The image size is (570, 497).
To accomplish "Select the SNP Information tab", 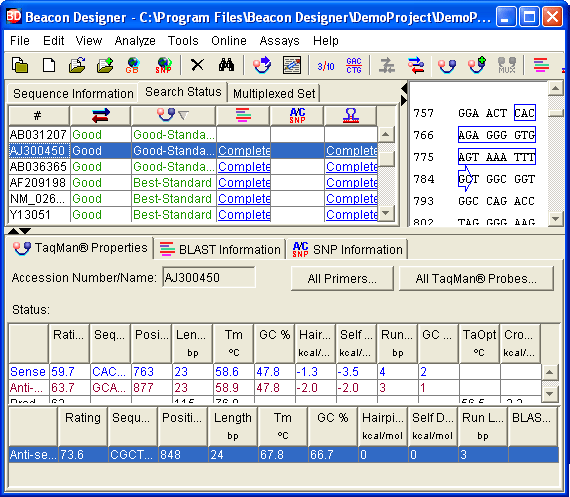I will (348, 250).
